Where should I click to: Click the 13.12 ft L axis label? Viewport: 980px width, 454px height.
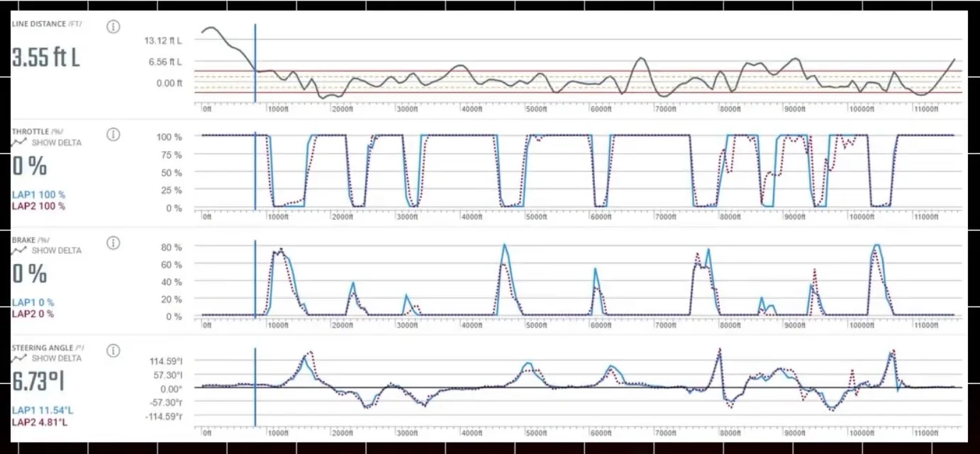pos(163,40)
